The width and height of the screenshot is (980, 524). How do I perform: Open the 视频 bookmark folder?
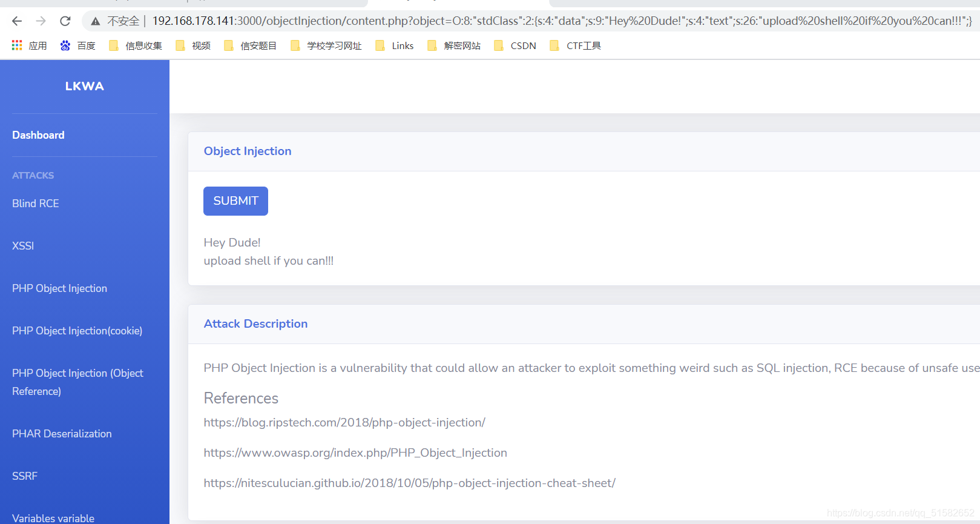pyautogui.click(x=193, y=45)
